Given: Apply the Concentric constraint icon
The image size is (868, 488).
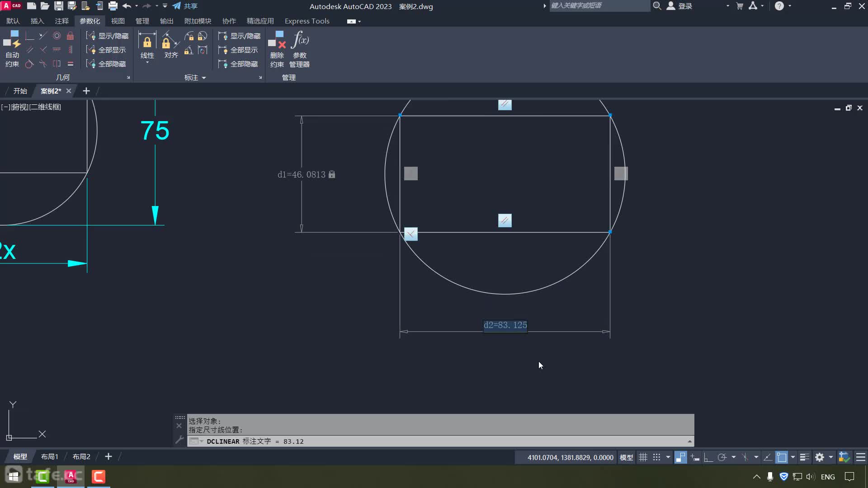Looking at the screenshot, I should 57,36.
